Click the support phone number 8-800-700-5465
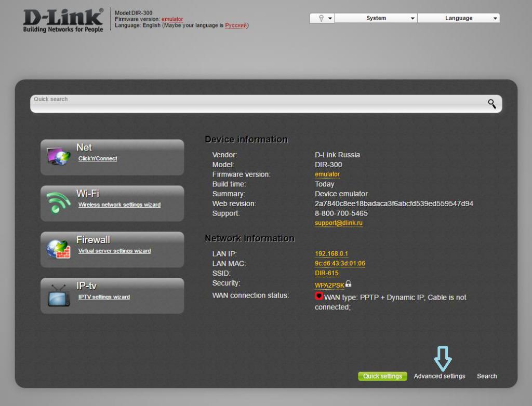532x406 pixels. [341, 213]
